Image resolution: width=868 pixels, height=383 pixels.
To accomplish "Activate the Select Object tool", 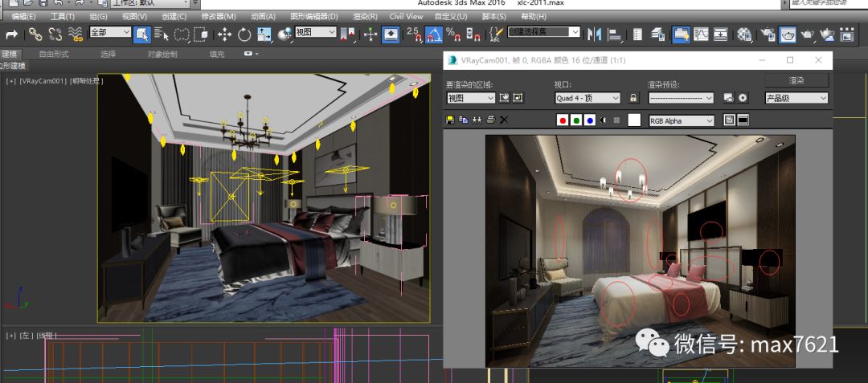I will pyautogui.click(x=141, y=34).
